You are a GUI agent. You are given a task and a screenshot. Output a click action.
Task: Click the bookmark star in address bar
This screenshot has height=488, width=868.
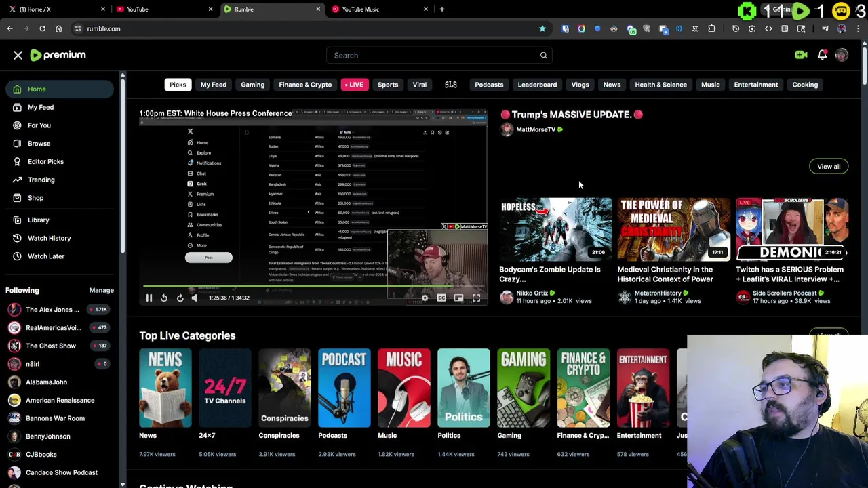[x=542, y=28]
